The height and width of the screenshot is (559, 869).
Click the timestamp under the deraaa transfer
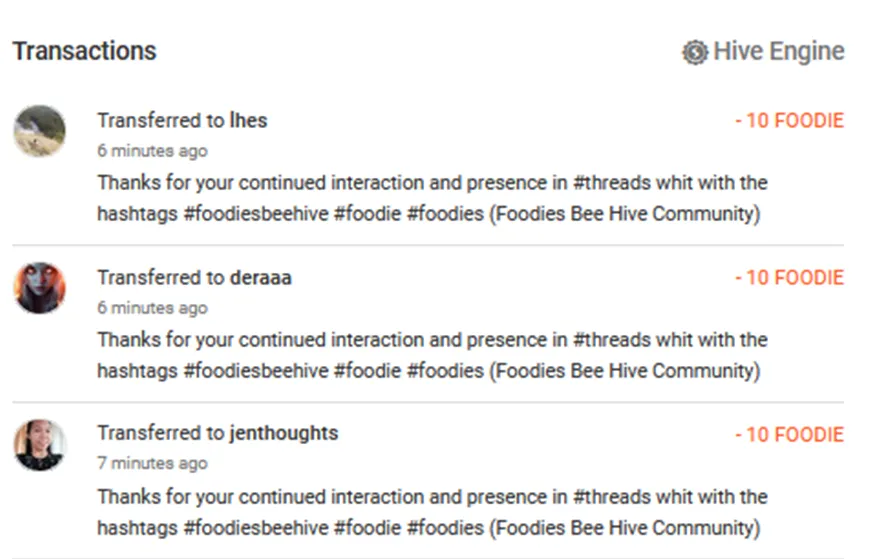tap(152, 308)
